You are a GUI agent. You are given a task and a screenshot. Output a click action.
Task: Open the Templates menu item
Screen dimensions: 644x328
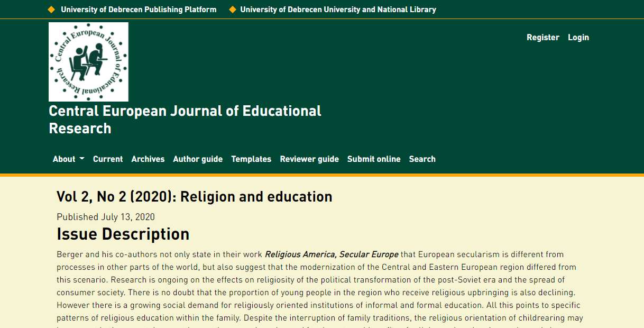point(251,159)
